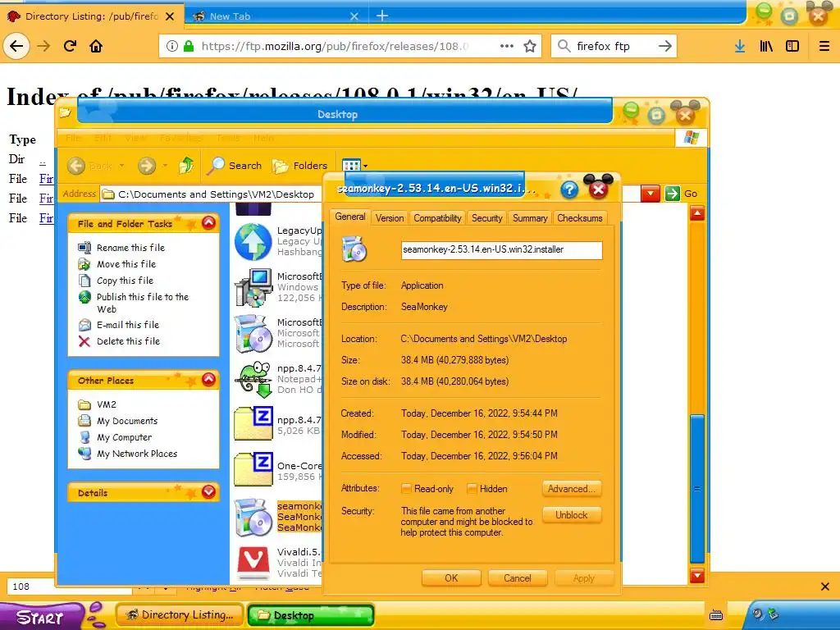840x630 pixels.
Task: Select General tab
Action: (349, 217)
